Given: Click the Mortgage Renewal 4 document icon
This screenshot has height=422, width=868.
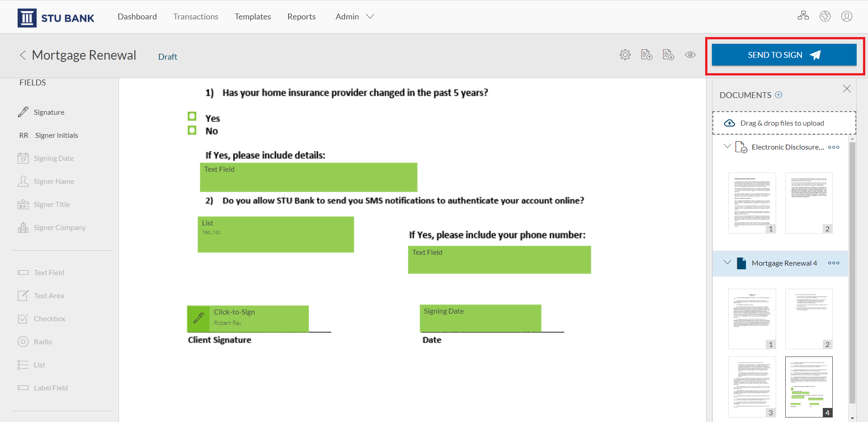Looking at the screenshot, I should 741,263.
